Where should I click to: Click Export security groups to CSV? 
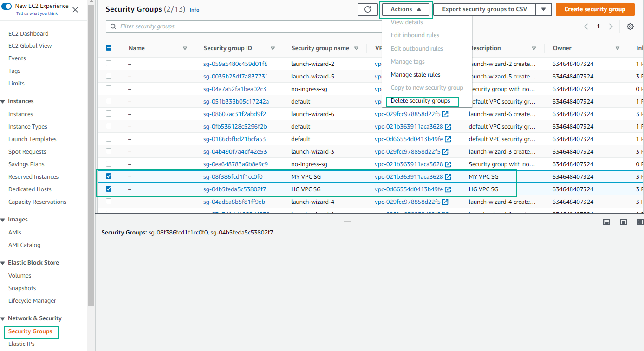pos(485,9)
